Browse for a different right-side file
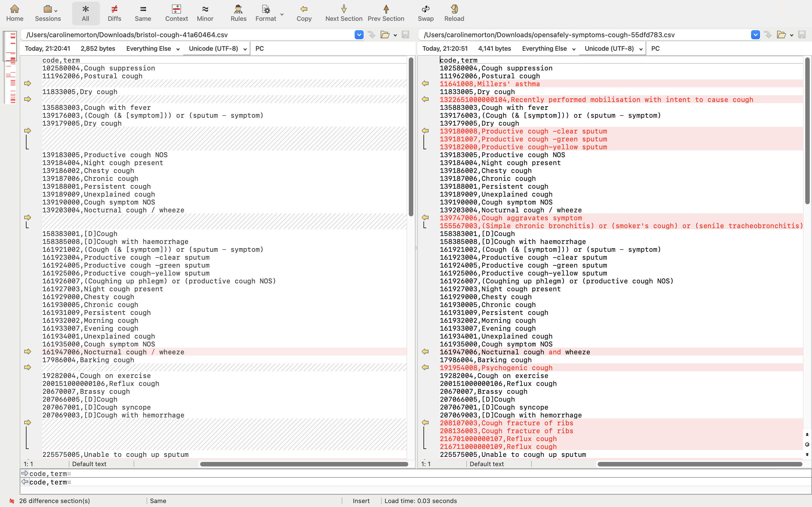812x507 pixels. coord(782,35)
